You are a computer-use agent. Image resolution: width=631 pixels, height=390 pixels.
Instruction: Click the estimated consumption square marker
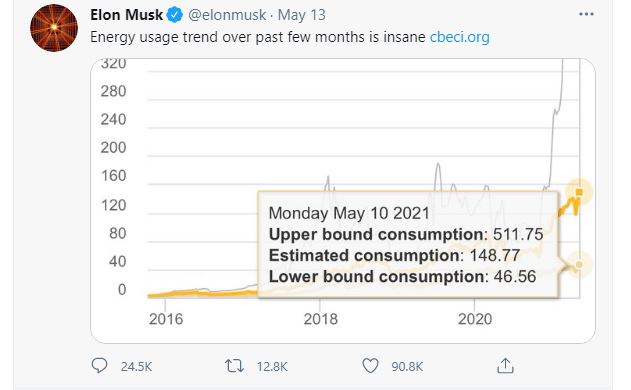point(579,192)
